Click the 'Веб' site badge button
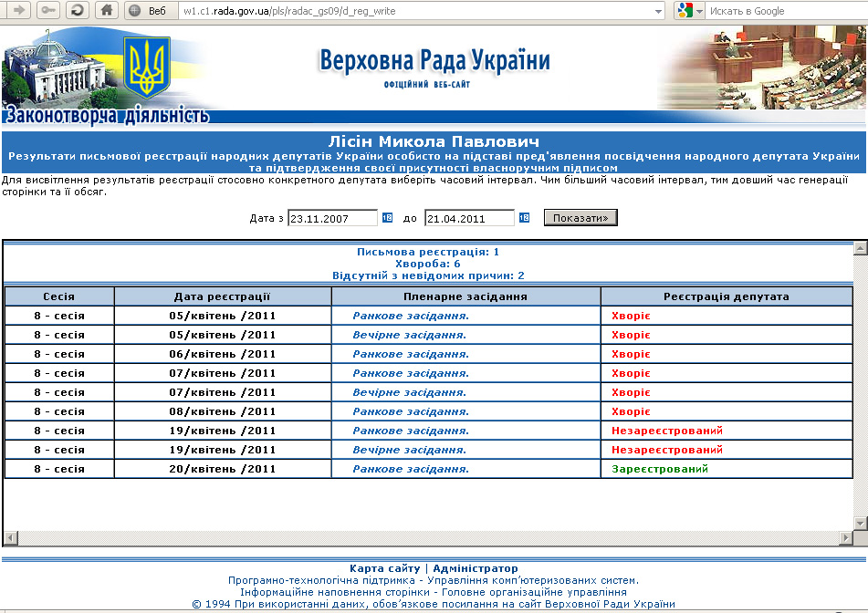Viewport: 868px width, 613px height. (150, 11)
